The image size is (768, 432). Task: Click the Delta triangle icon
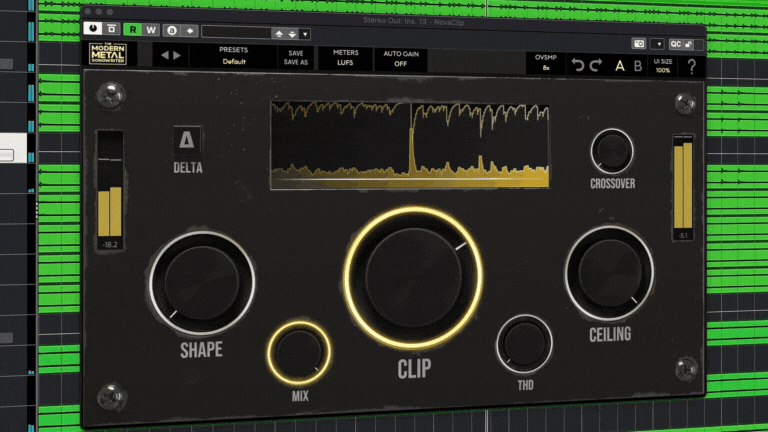(x=186, y=139)
